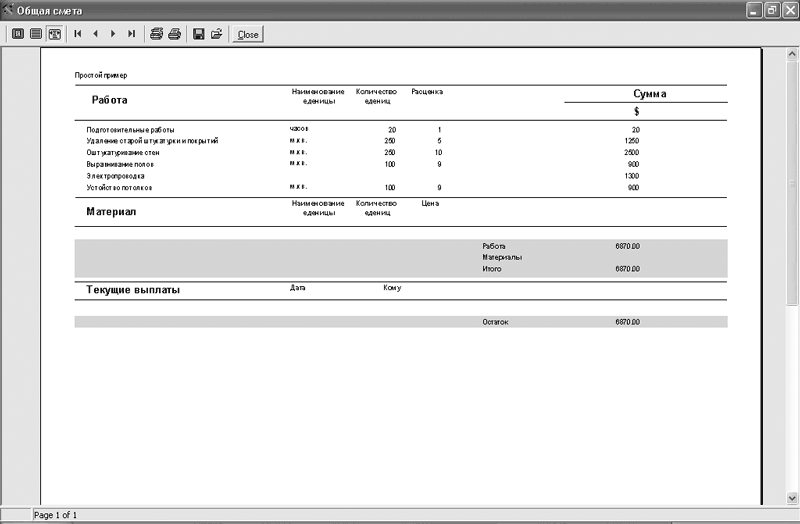Open the printer setup icon
This screenshot has width=800, height=524.
(x=156, y=34)
